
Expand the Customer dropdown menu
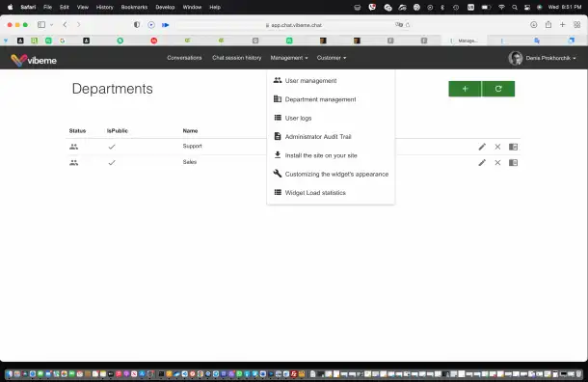[332, 58]
